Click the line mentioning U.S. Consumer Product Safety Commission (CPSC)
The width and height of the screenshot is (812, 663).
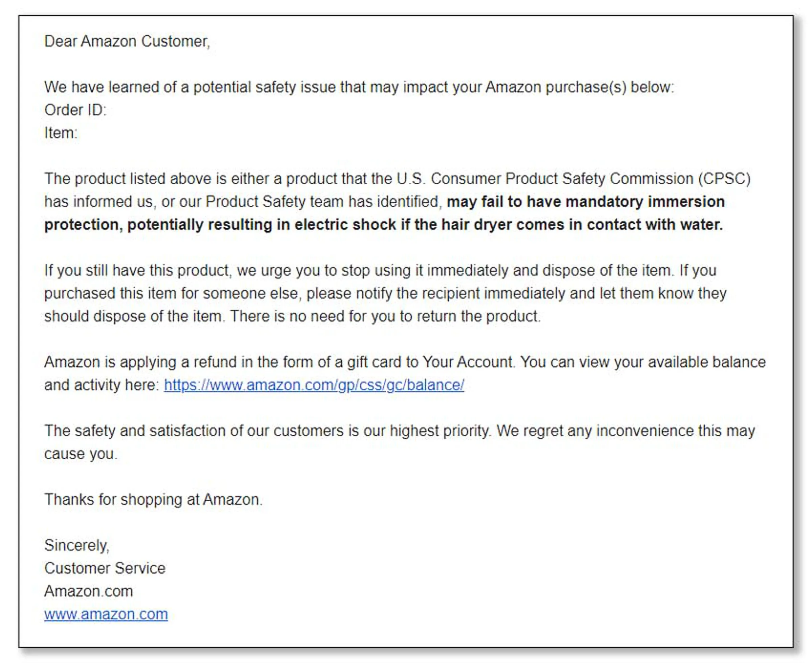pyautogui.click(x=397, y=179)
